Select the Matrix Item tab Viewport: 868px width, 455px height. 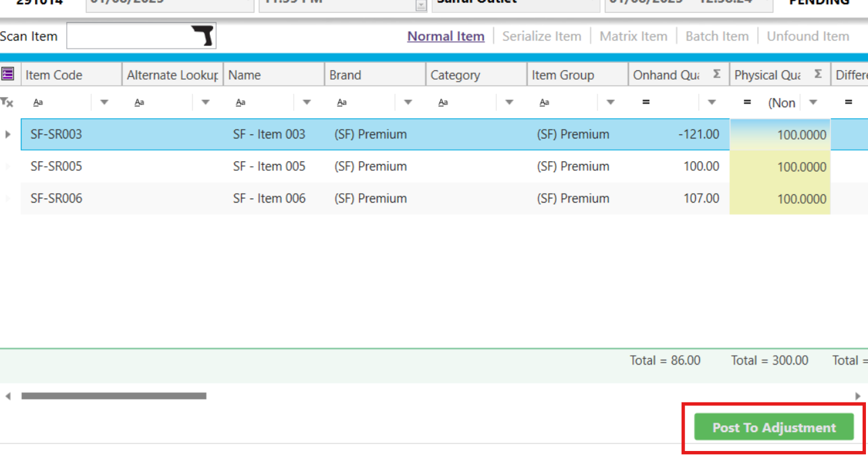pyautogui.click(x=633, y=36)
